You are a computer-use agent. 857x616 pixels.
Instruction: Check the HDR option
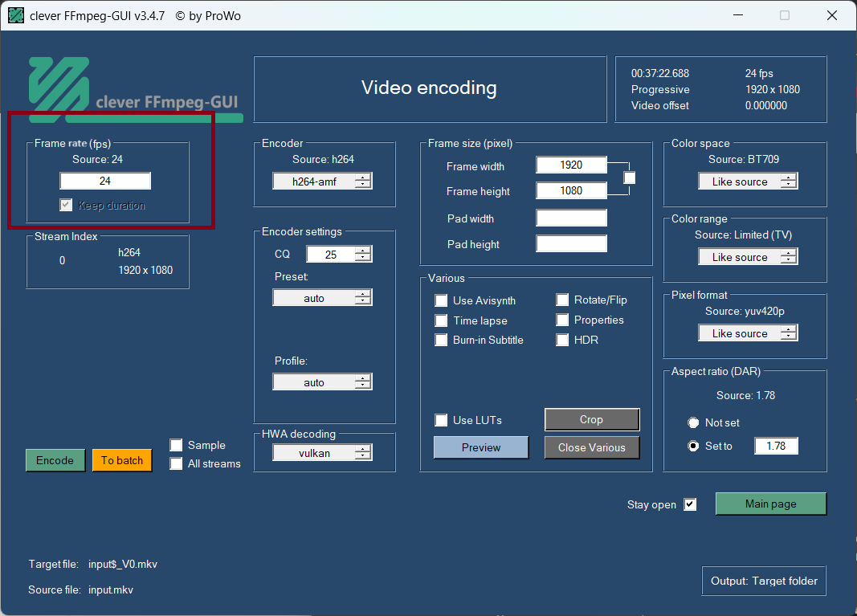(562, 340)
